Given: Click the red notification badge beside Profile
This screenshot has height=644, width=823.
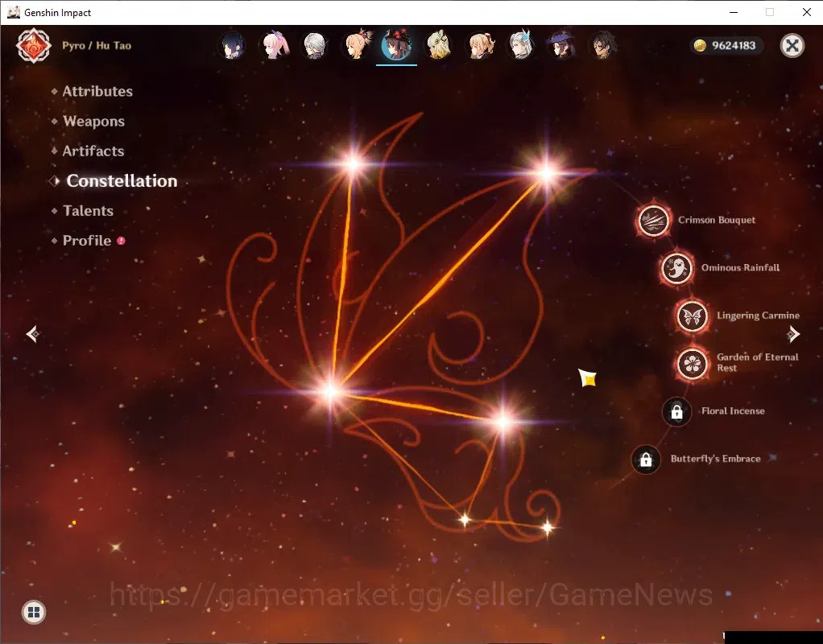Looking at the screenshot, I should (x=122, y=241).
